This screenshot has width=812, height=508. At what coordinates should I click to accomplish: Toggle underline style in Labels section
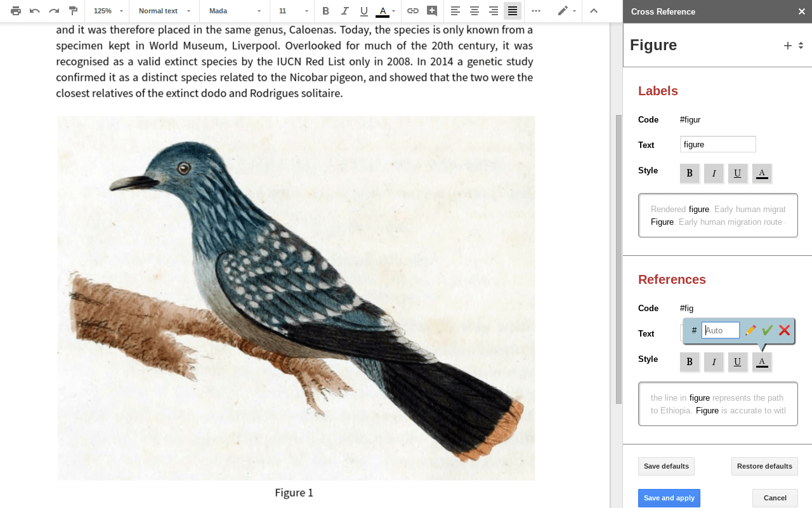[x=738, y=173]
